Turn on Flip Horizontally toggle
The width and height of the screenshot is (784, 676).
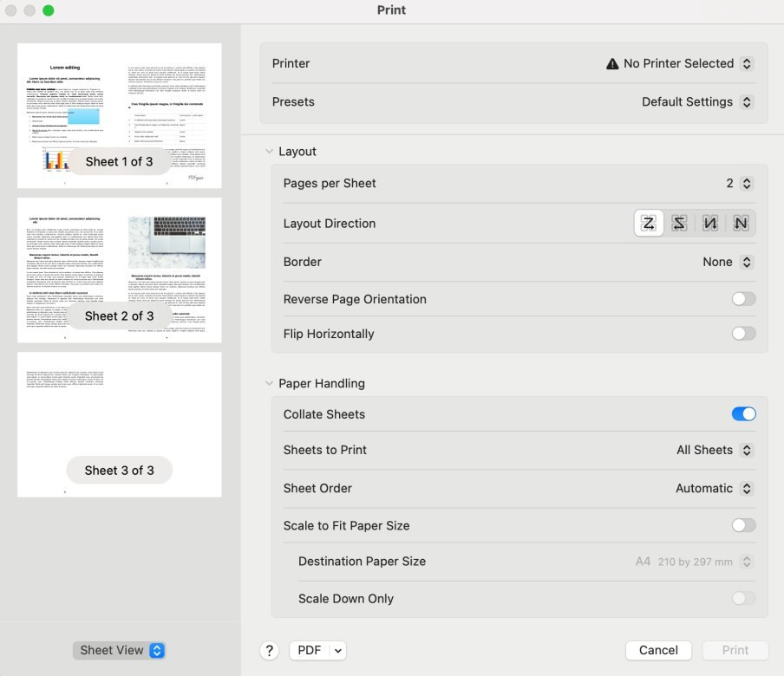(x=743, y=334)
